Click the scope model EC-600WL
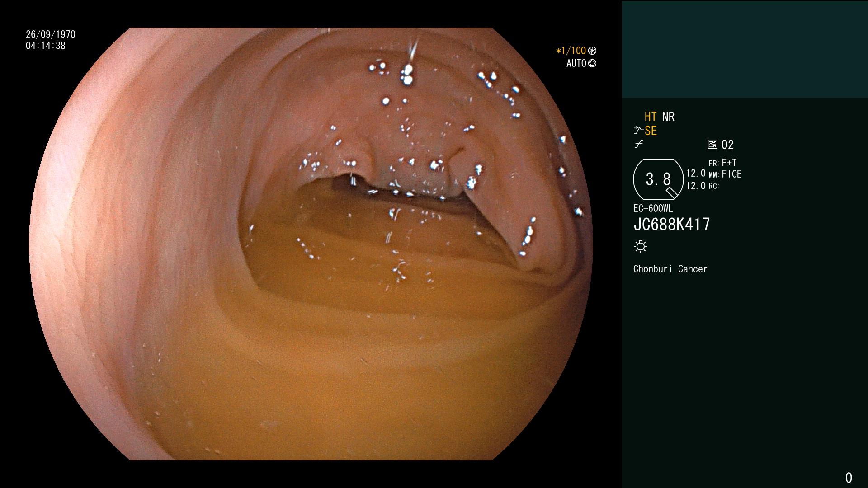 653,208
